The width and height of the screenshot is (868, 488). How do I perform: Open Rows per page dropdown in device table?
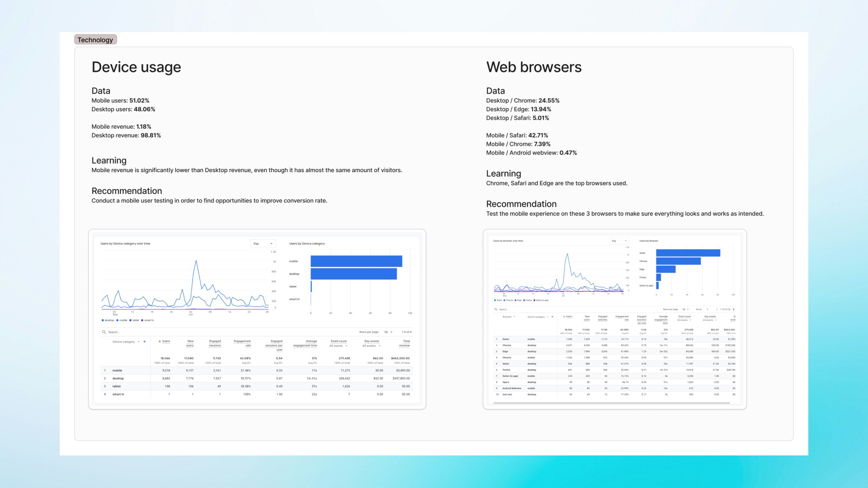point(388,332)
